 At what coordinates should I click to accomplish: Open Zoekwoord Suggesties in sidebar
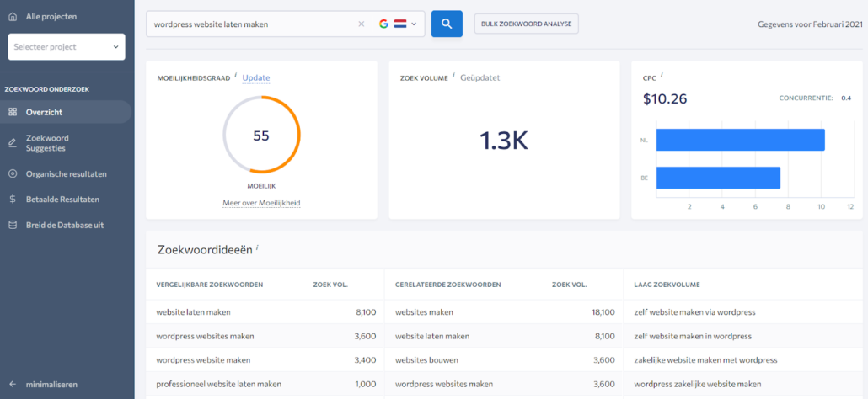point(47,143)
